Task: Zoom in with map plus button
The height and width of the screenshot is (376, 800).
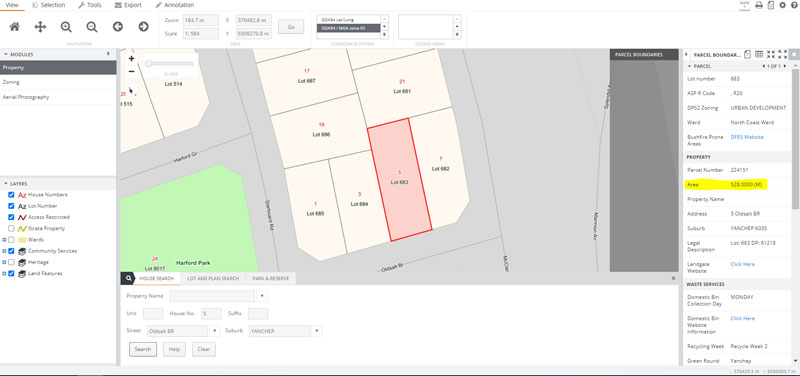Action: tap(131, 59)
